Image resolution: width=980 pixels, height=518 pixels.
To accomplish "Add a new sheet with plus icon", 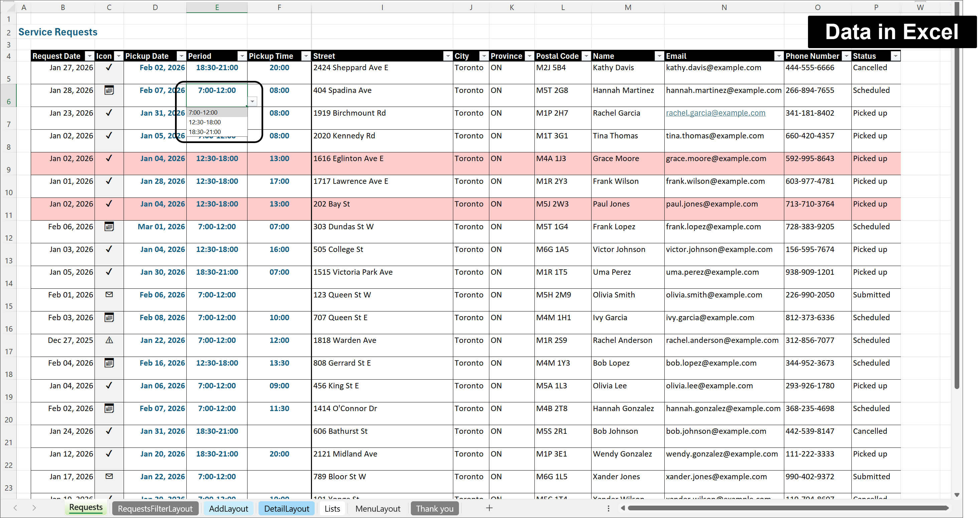I will click(489, 508).
